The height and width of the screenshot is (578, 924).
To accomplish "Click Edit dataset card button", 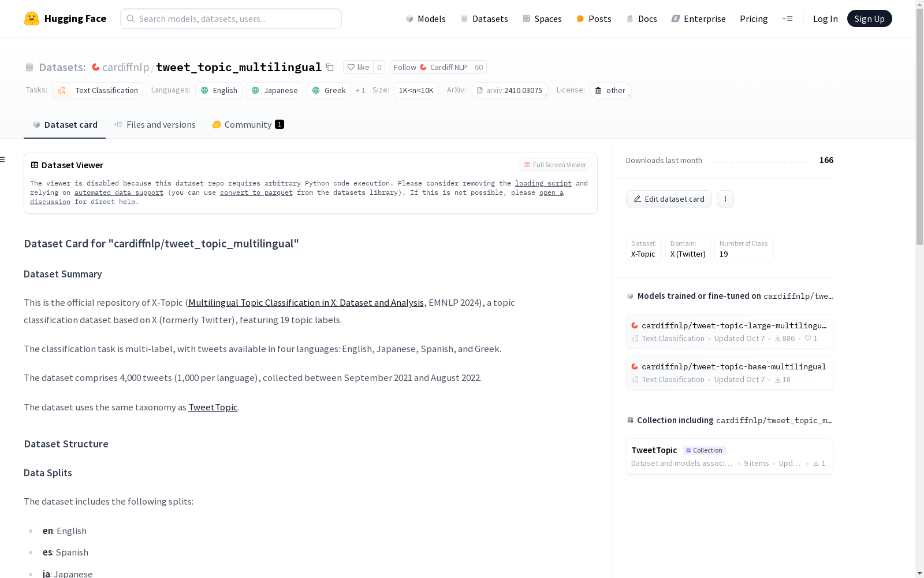I will coord(669,199).
